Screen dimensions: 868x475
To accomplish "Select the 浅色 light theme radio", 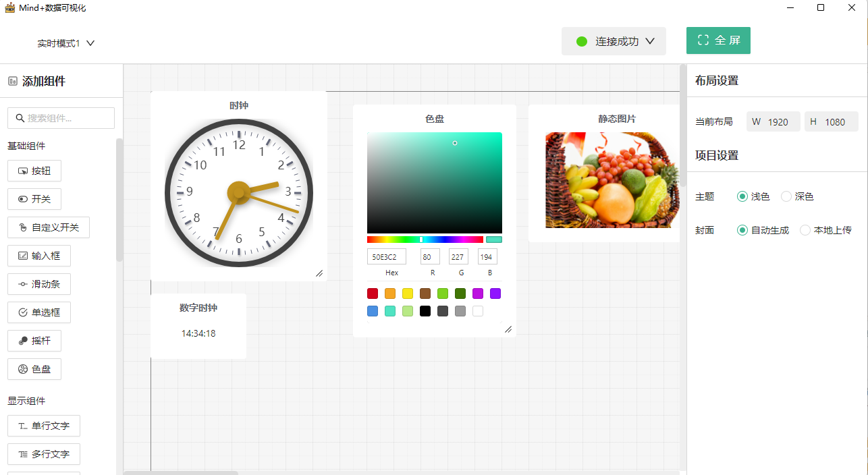I will [x=742, y=196].
